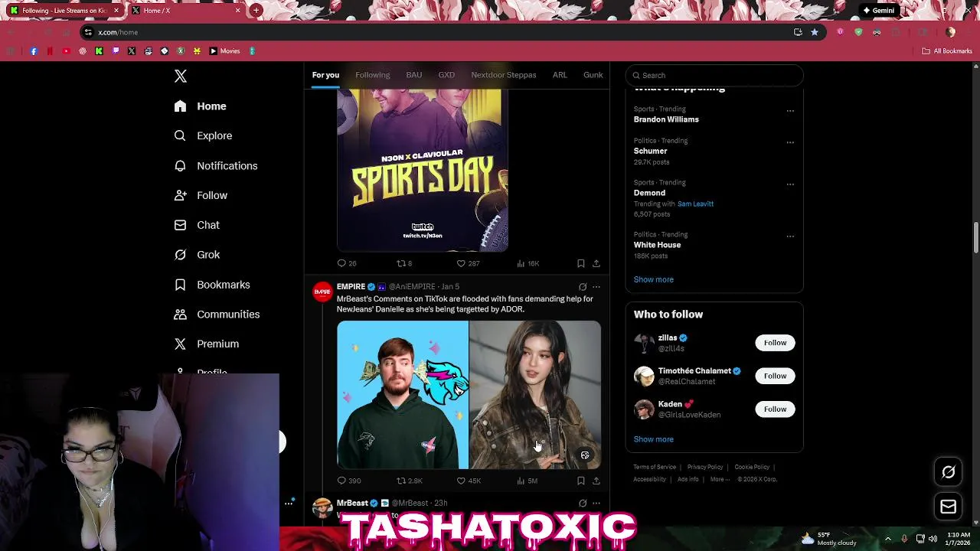Follow Timothée Chalamet

775,376
